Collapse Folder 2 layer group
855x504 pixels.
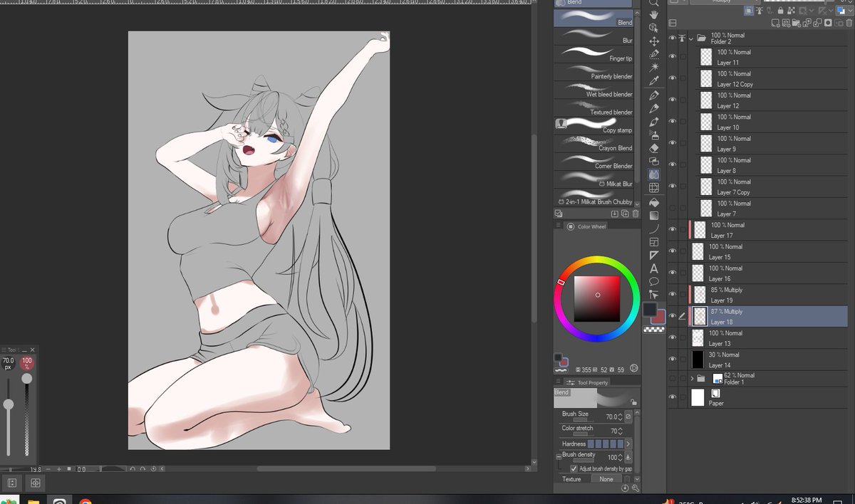click(x=691, y=39)
